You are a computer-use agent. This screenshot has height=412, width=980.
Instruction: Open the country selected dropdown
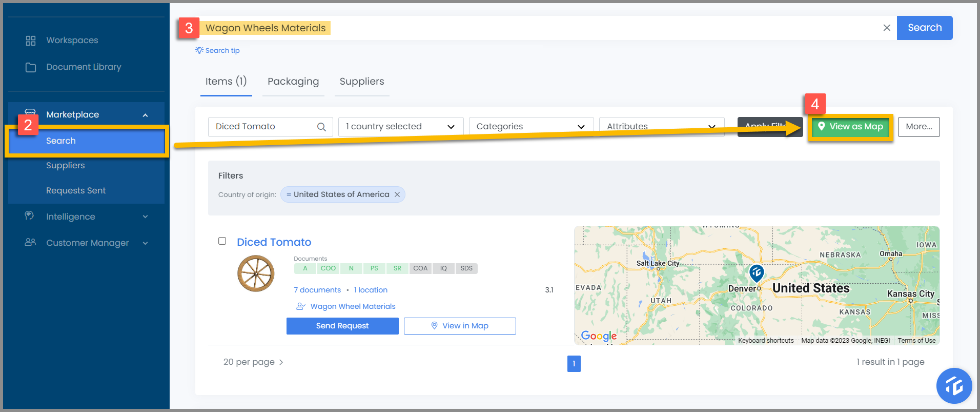[401, 127]
